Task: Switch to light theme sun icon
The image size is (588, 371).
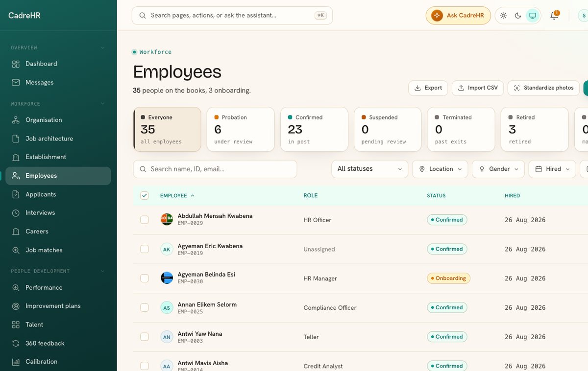Action: pos(503,16)
